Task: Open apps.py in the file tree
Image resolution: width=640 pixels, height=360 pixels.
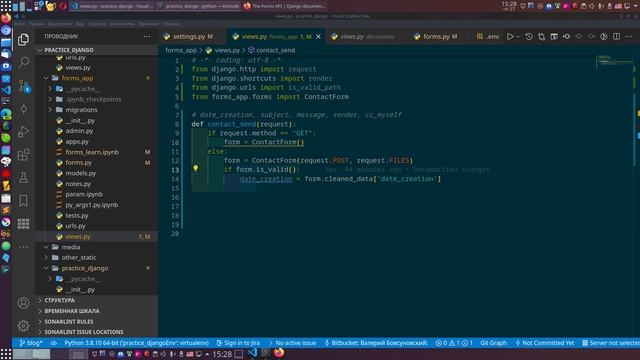Action: pyautogui.click(x=96, y=142)
